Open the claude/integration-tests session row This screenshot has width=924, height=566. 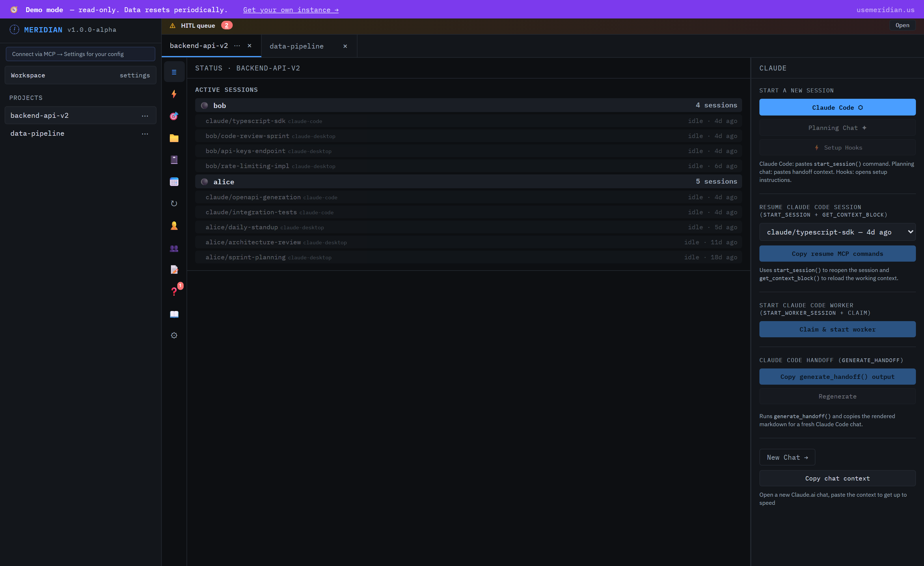468,212
